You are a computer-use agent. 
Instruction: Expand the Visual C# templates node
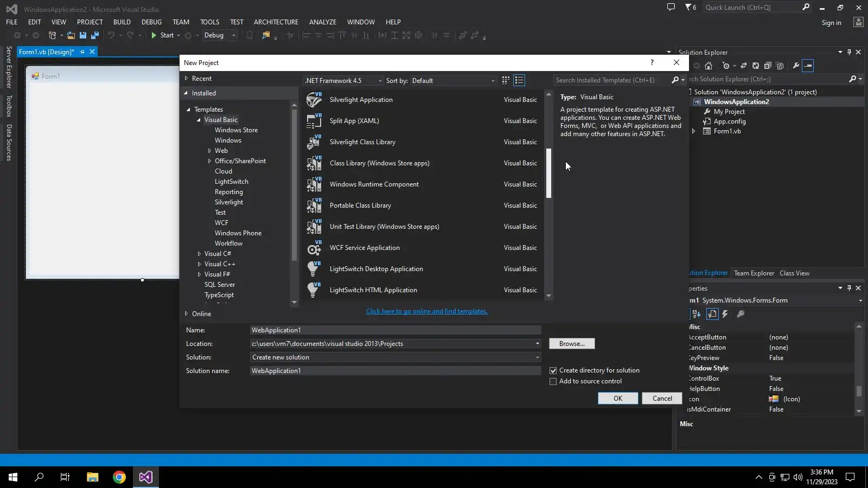199,254
